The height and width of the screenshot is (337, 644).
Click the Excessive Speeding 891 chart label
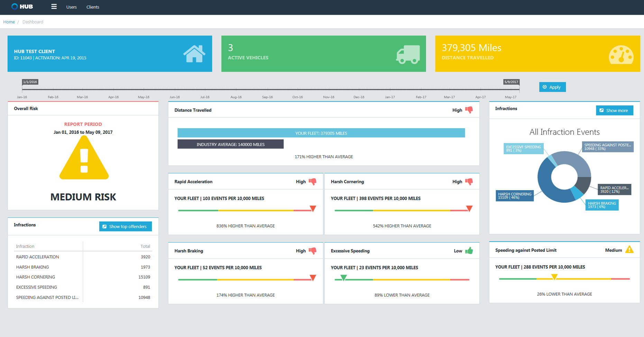tap(523, 148)
